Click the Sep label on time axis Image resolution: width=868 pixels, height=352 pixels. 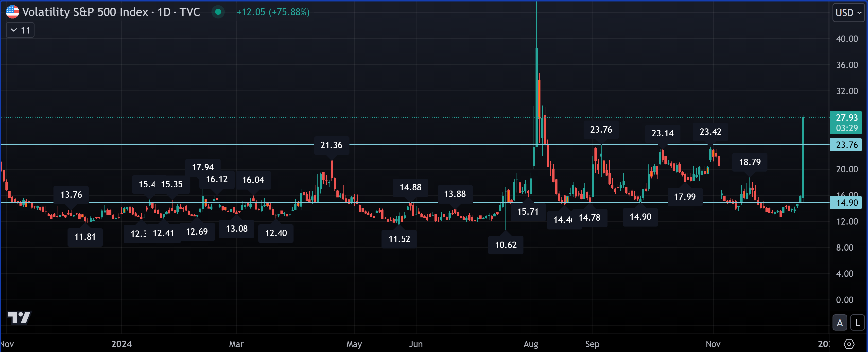(592, 344)
